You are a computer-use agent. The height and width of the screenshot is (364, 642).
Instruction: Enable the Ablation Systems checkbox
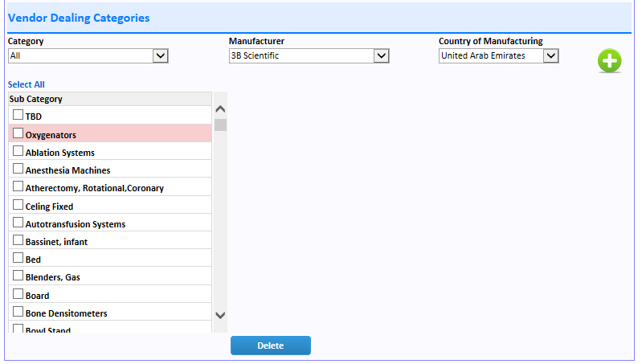pos(18,151)
